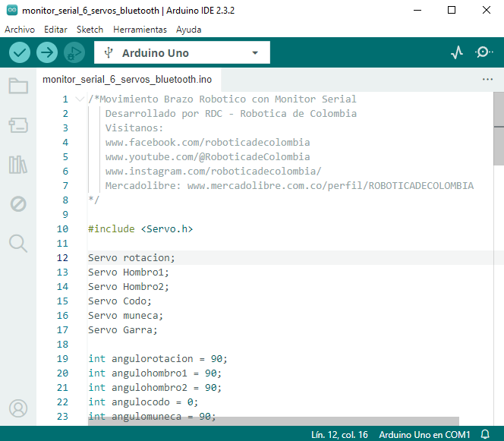This screenshot has height=441, width=504.
Task: Start debugging with the debug button
Action: tap(74, 52)
